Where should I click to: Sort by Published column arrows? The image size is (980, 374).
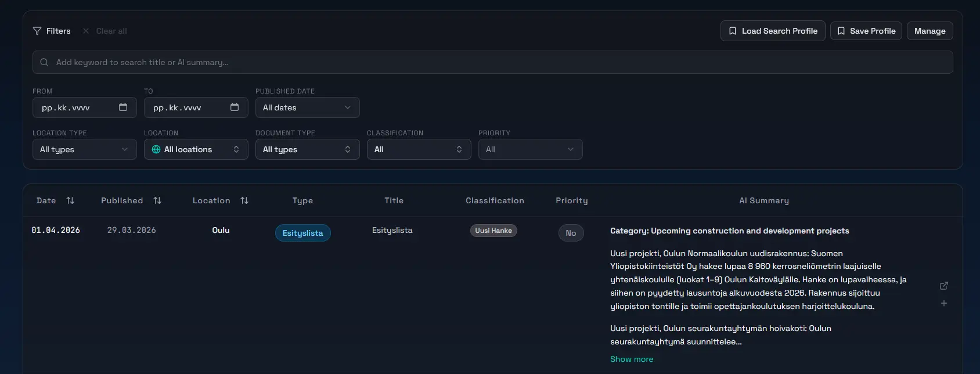157,200
